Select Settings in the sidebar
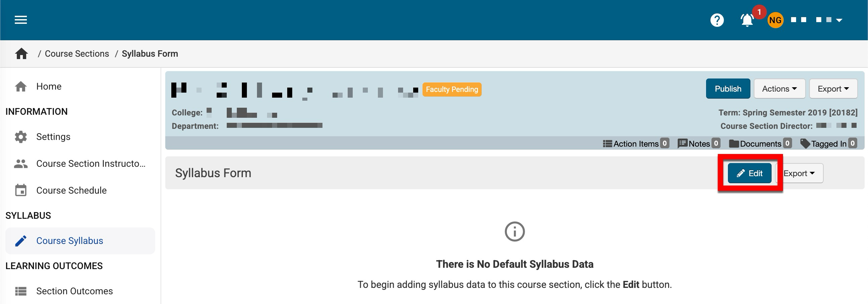The width and height of the screenshot is (868, 304). pyautogui.click(x=53, y=137)
